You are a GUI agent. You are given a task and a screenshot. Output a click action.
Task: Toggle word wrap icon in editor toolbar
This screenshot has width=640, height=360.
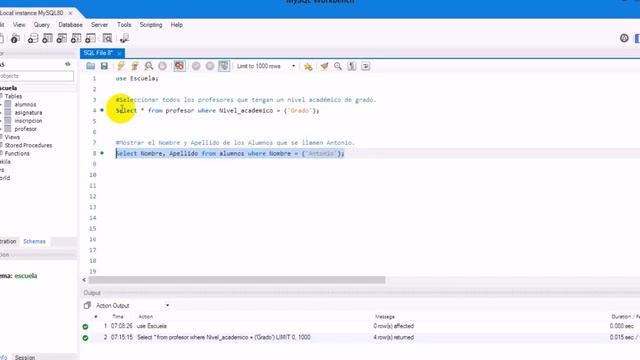coord(366,66)
